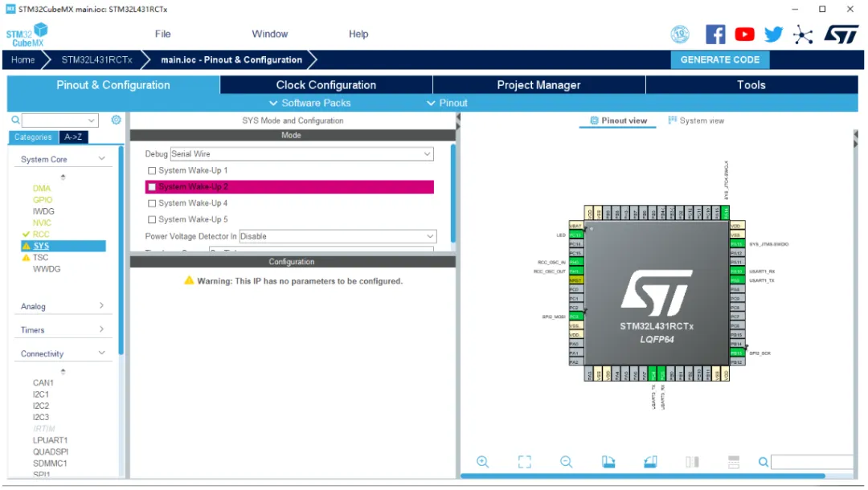Expand the Software Packs dropdown
Screen dimensions: 868x490
pos(310,103)
